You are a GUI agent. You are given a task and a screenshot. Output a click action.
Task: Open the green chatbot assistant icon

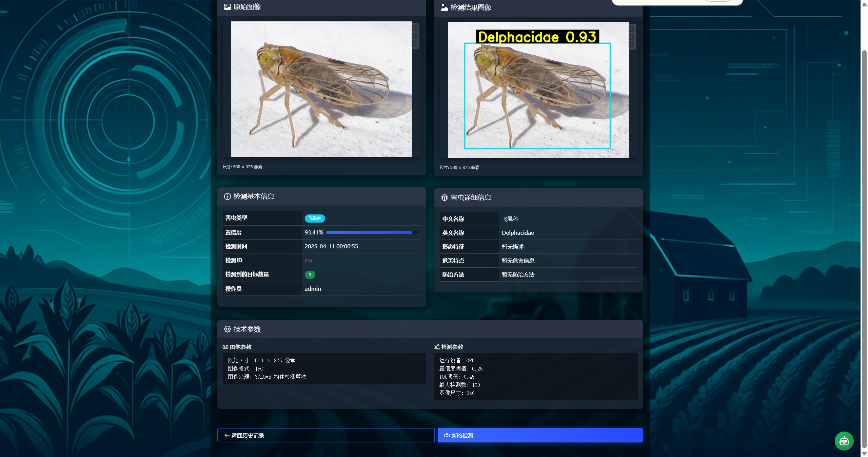(844, 441)
